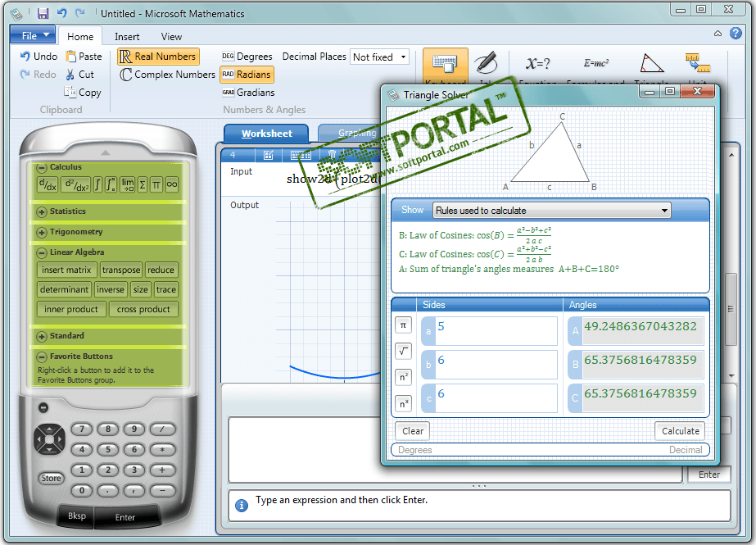The width and height of the screenshot is (756, 545).
Task: Collapse the Linear Algebra group
Action: 42,252
